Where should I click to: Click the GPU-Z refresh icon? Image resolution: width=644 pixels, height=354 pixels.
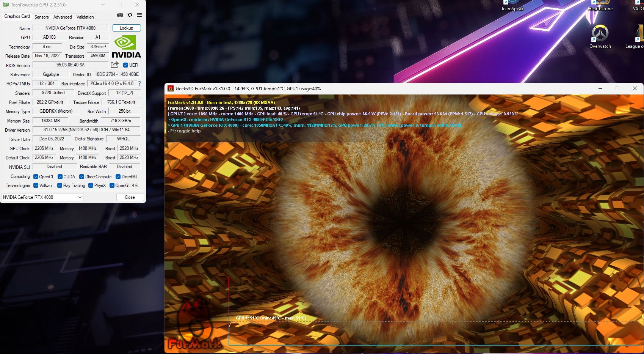coord(130,15)
